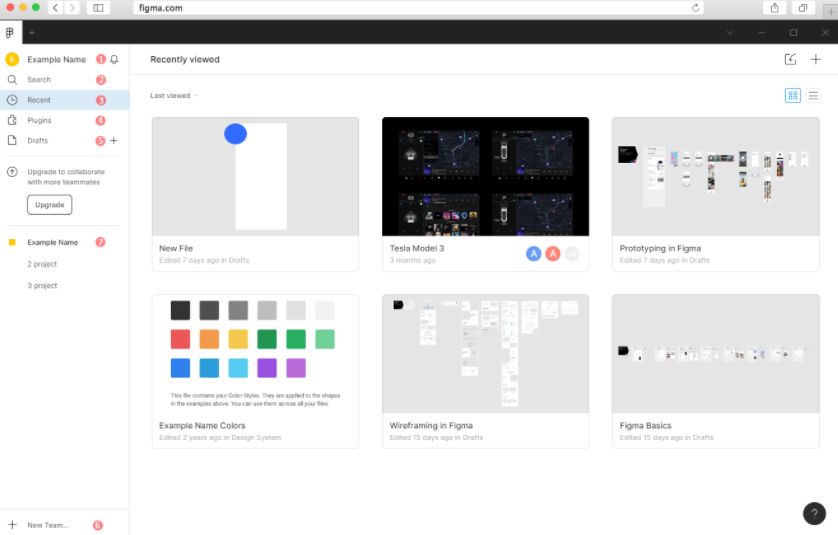
Task: Open the Figma home tab icon
Action: pos(10,33)
